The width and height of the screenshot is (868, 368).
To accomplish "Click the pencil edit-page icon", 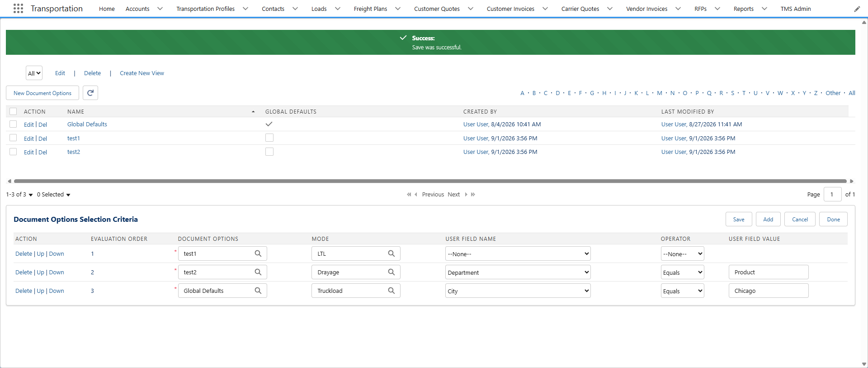I will click(857, 9).
